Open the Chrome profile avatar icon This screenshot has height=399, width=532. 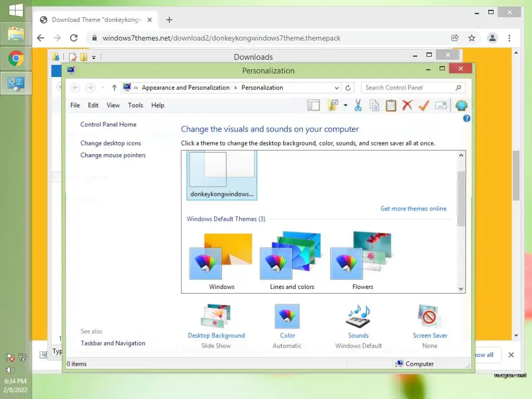[x=493, y=38]
